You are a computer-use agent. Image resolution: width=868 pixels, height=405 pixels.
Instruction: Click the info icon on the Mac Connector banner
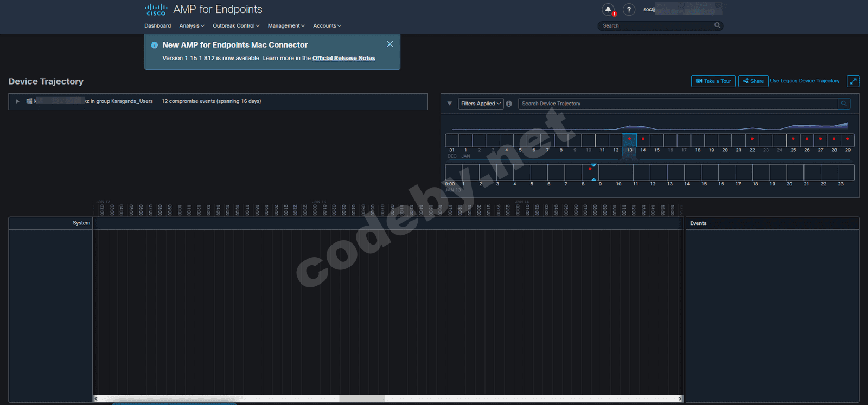(155, 45)
